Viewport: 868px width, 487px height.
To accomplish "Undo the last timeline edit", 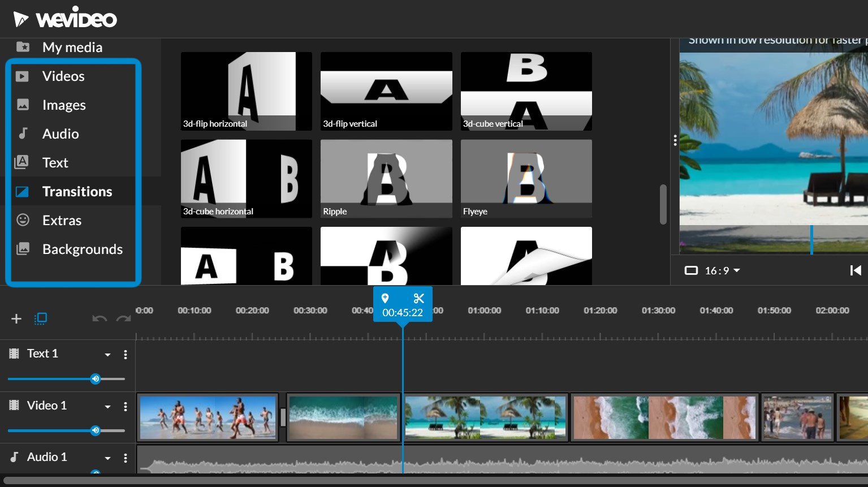I will pos(100,319).
